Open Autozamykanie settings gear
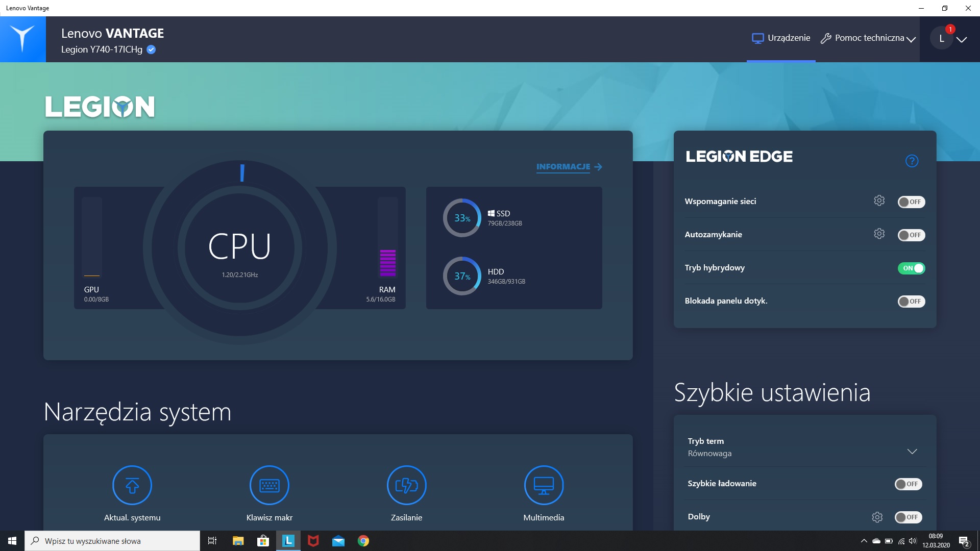The image size is (980, 551). coord(879,234)
